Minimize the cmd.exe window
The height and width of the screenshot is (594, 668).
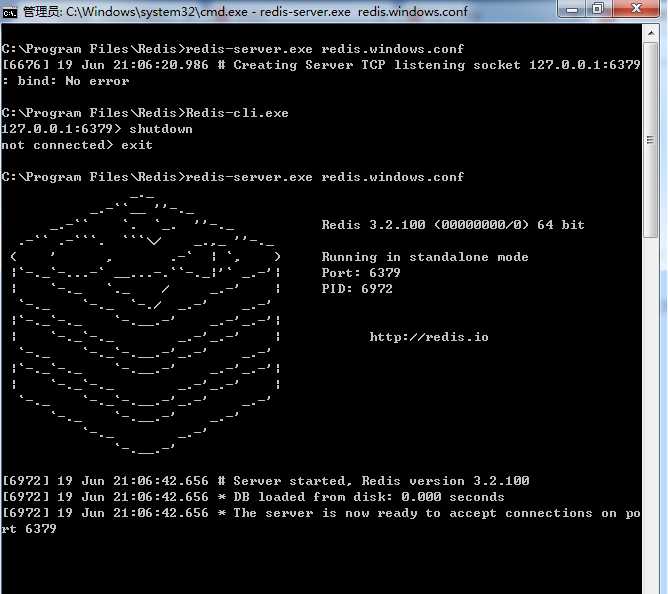coord(572,9)
